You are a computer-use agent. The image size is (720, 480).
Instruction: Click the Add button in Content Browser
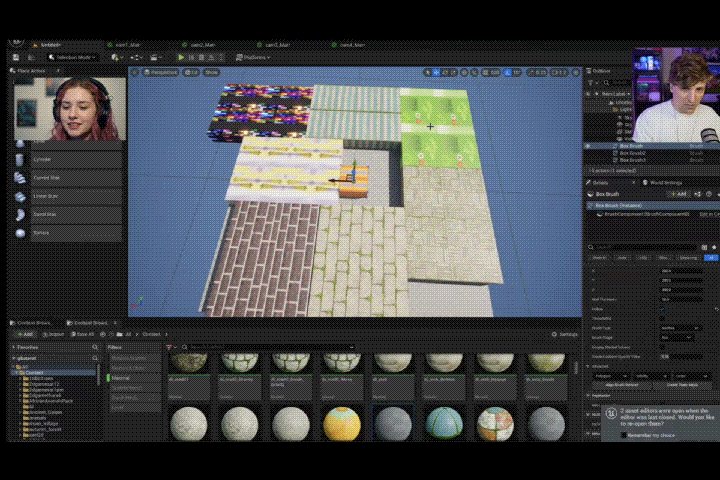(x=24, y=334)
